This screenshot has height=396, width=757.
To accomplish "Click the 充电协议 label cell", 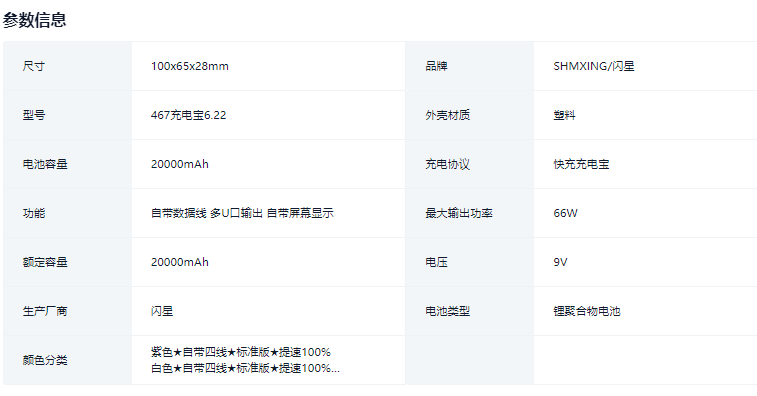I will 470,164.
